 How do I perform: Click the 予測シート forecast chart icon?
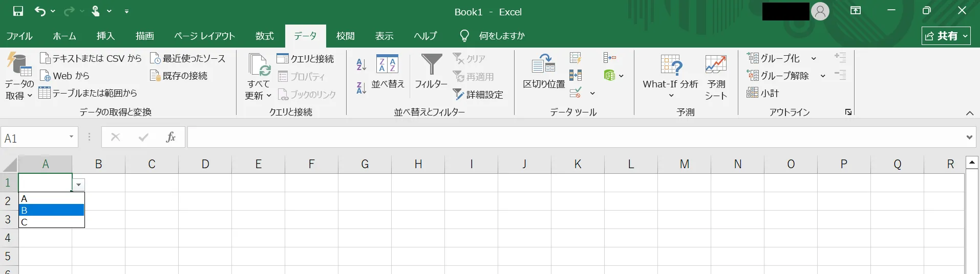[x=716, y=77]
